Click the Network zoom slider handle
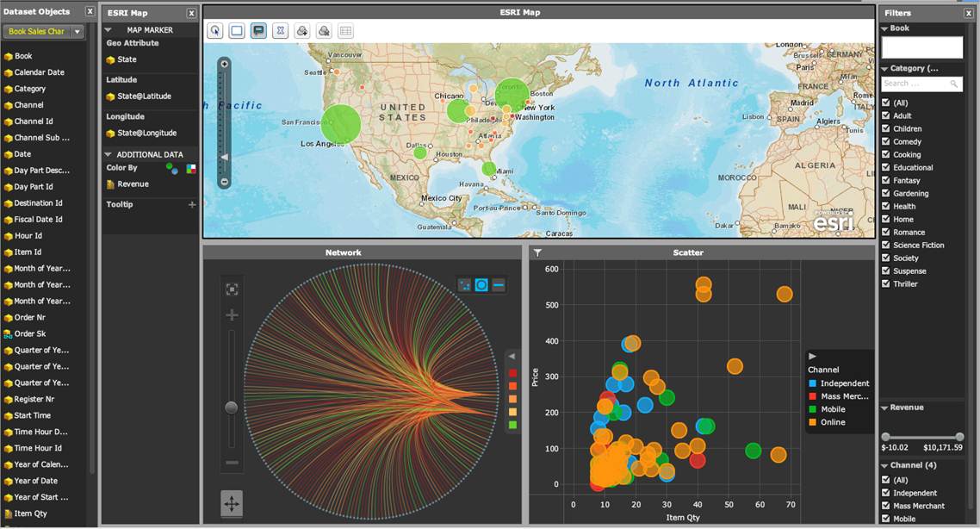The image size is (980, 529). coord(232,408)
